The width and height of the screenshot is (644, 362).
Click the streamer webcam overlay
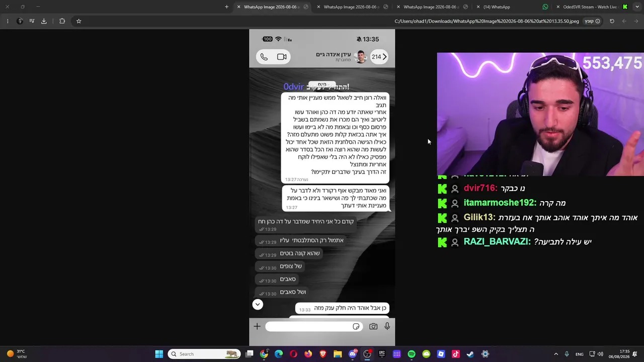pos(540,114)
